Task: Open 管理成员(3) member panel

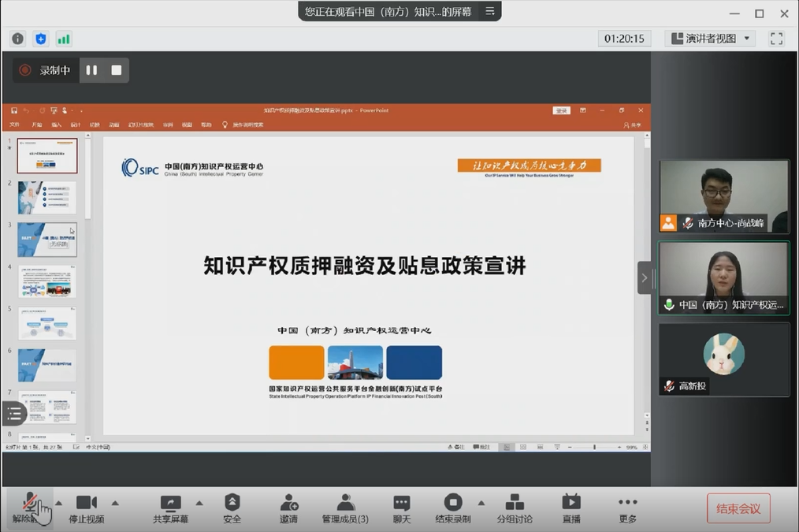Action: point(345,508)
